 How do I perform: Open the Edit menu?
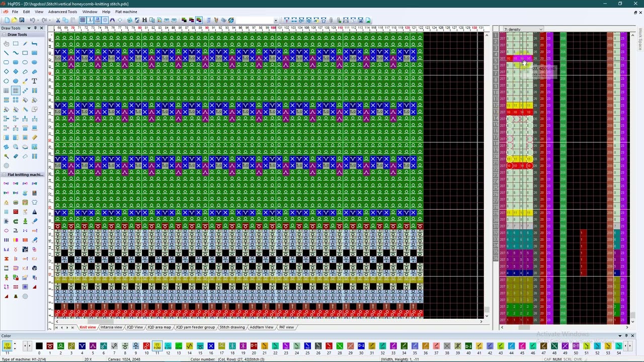pyautogui.click(x=26, y=12)
